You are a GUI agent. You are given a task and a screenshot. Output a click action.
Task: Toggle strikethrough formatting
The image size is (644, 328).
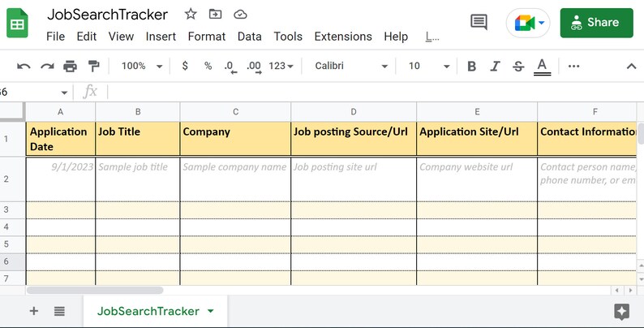(x=518, y=67)
